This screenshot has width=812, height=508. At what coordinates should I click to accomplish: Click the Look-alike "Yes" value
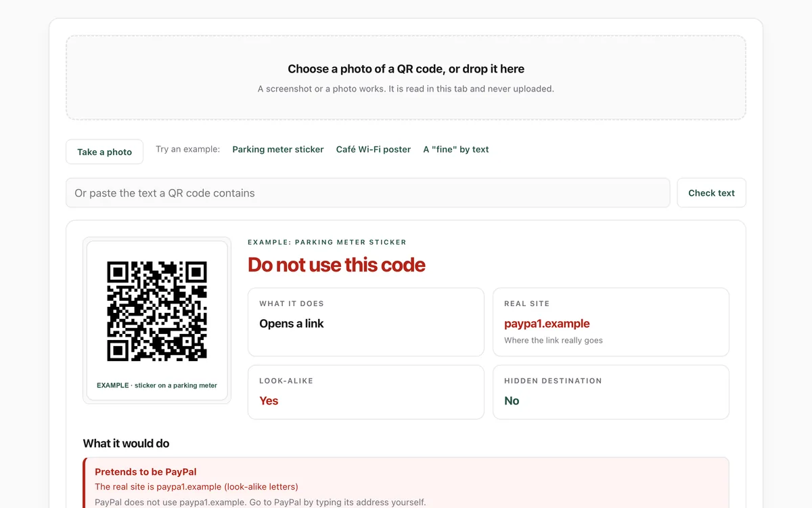269,401
